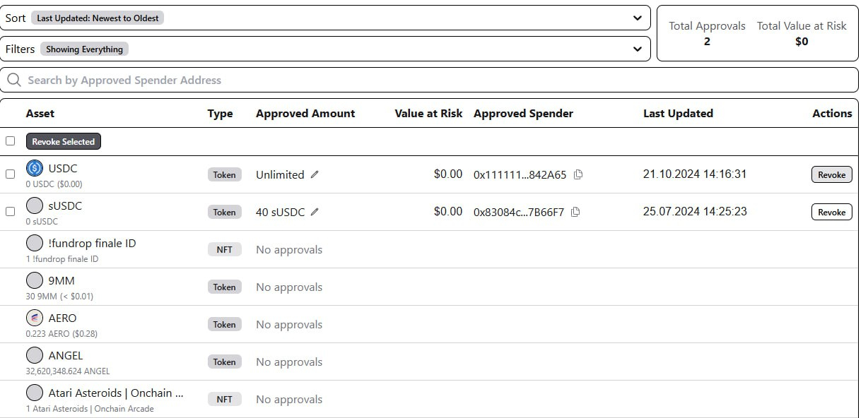Check the USDC row checkbox
The height and width of the screenshot is (418, 868).
tap(10, 174)
